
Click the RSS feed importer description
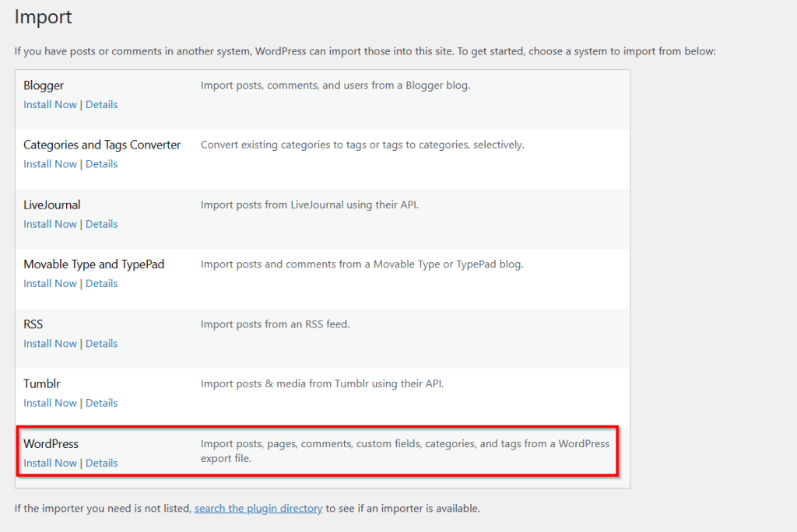pyautogui.click(x=275, y=324)
